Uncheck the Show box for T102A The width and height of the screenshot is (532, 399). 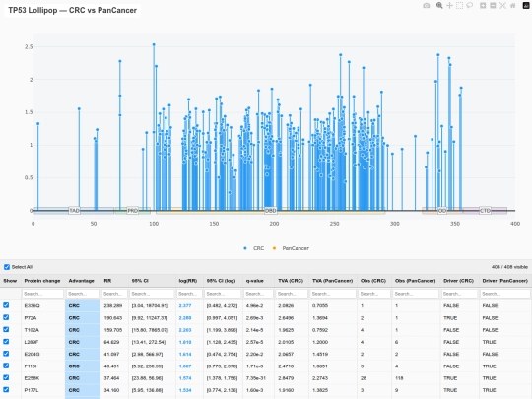[6, 329]
